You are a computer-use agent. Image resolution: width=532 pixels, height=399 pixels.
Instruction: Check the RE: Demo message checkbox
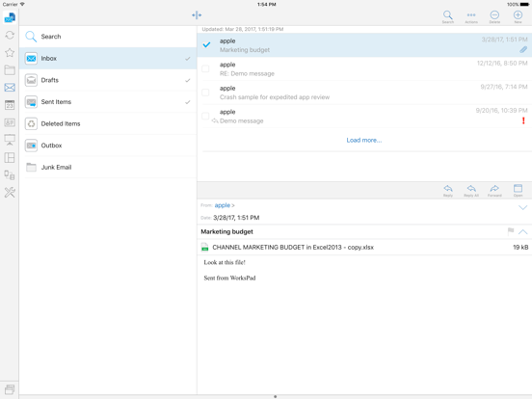click(205, 68)
